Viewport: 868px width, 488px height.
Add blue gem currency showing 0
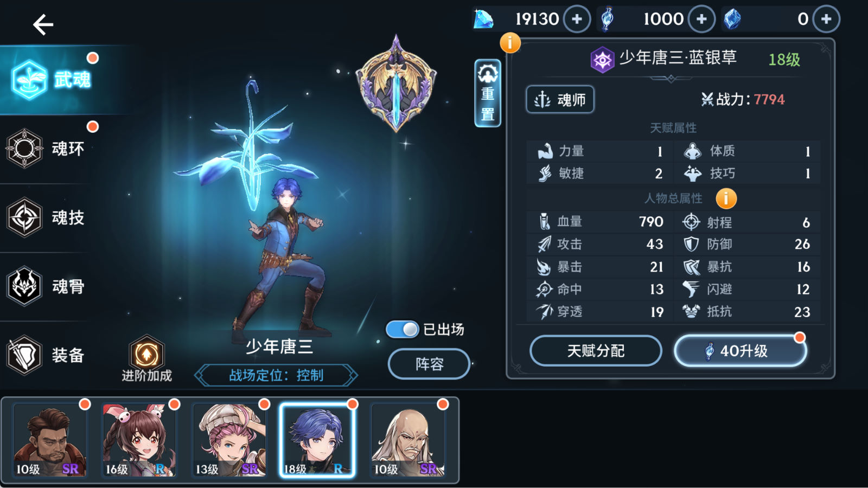[x=826, y=19]
